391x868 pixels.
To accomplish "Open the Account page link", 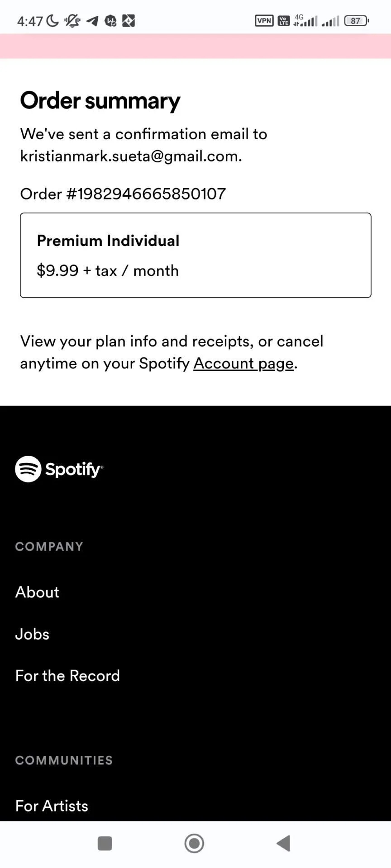I will (x=243, y=363).
